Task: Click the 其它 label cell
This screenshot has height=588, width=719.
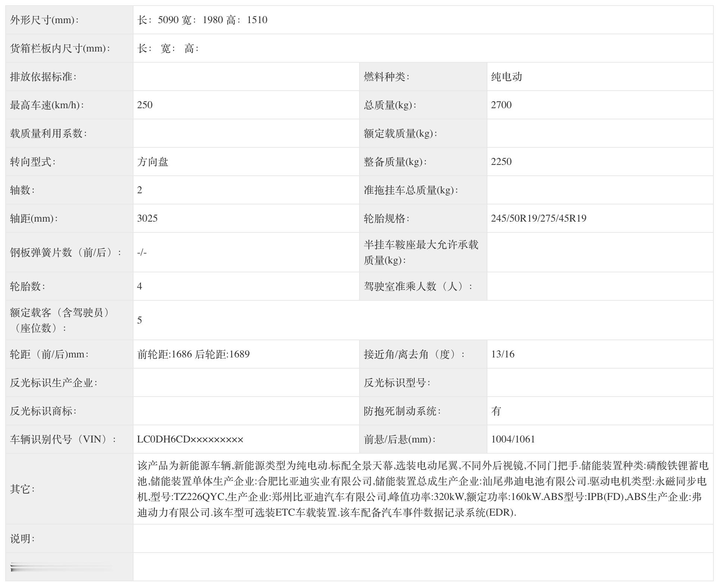Action: tap(69, 489)
